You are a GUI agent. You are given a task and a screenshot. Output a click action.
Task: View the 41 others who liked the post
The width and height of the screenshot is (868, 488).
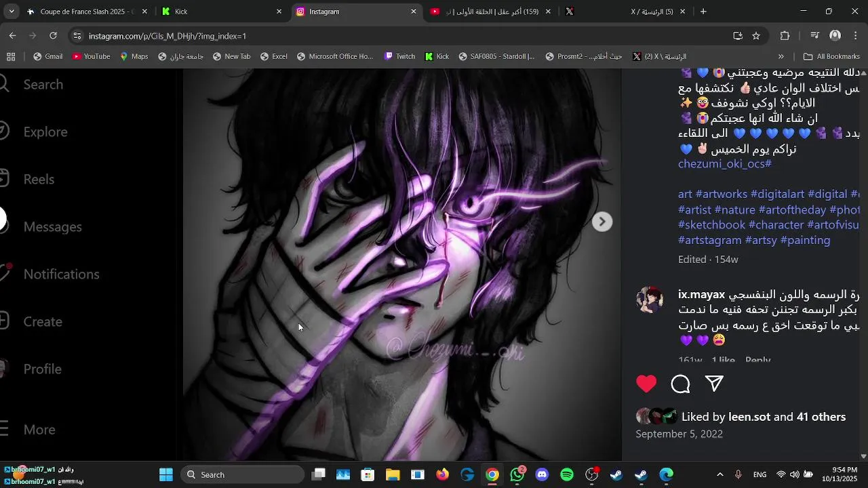click(x=821, y=417)
